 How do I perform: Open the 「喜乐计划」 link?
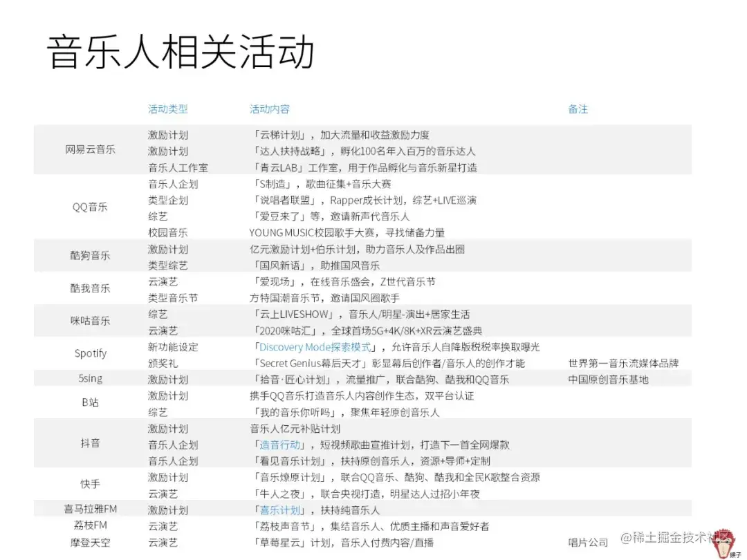click(280, 510)
